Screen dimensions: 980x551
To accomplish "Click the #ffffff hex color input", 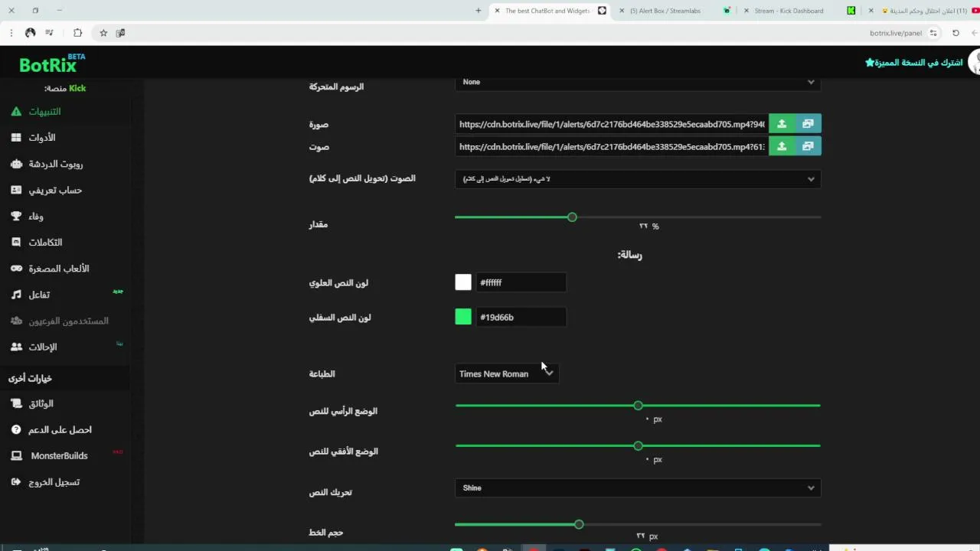I will coord(521,282).
